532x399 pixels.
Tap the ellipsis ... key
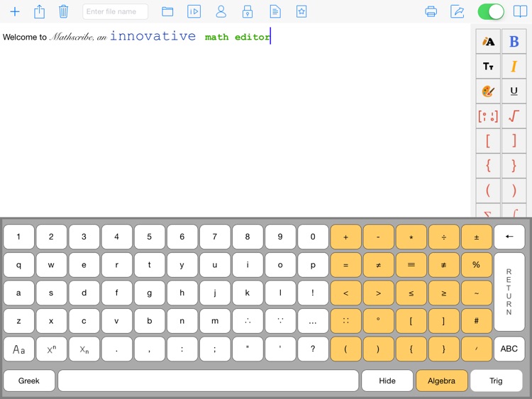pyautogui.click(x=313, y=321)
